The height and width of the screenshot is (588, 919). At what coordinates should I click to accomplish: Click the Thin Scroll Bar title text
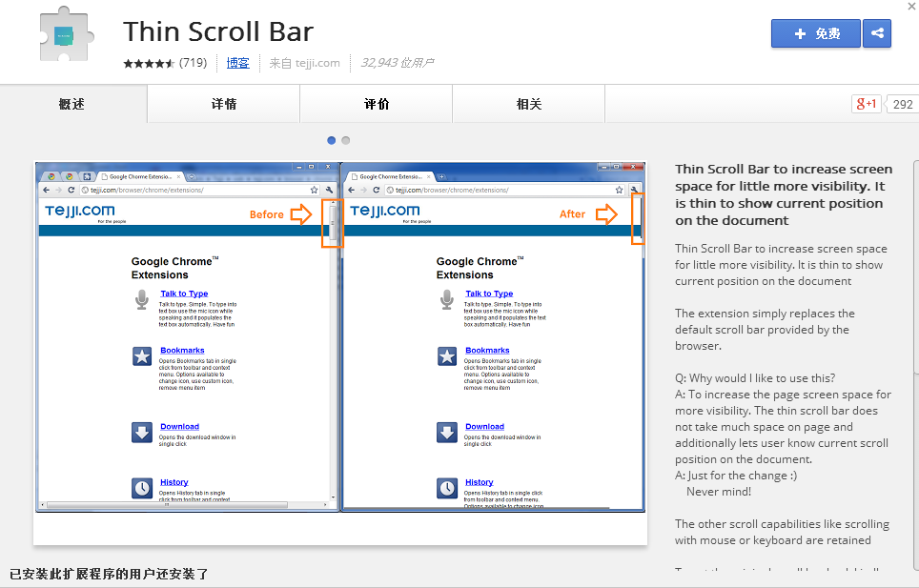[x=218, y=31]
